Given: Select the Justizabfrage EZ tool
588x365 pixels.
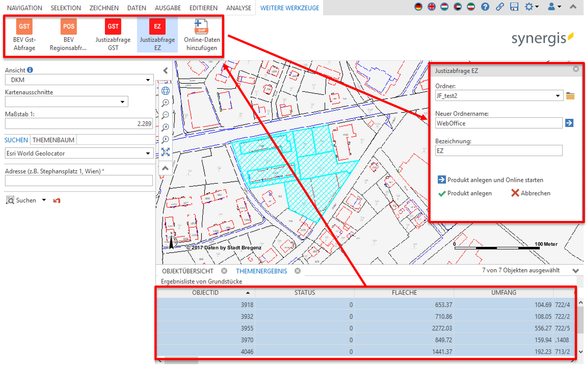Looking at the screenshot, I should [x=157, y=27].
